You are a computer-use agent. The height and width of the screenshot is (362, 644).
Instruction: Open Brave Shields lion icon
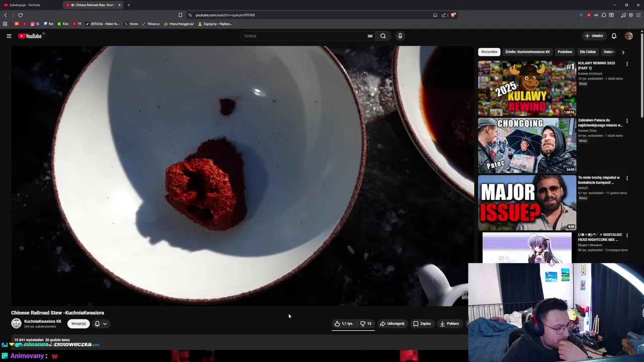453,15
